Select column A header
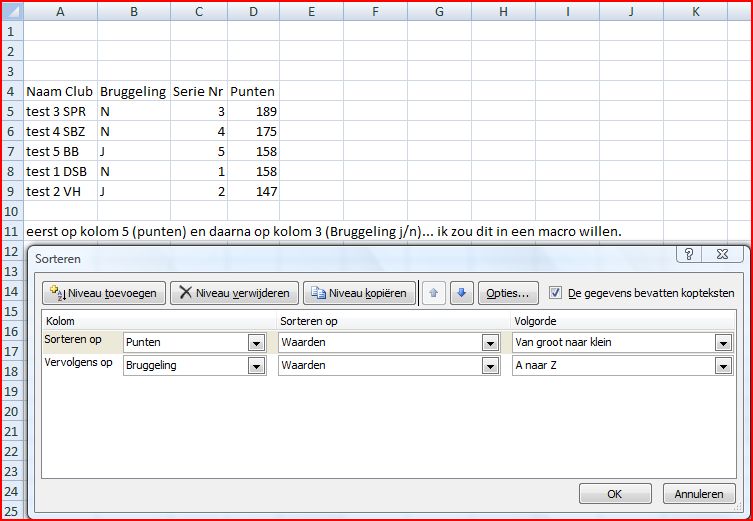The height and width of the screenshot is (521, 753). [x=61, y=12]
